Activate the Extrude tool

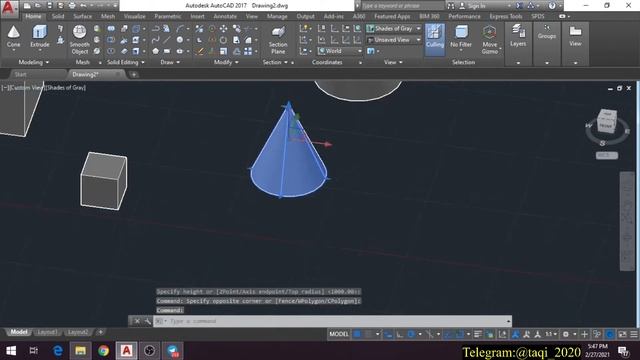click(40, 37)
